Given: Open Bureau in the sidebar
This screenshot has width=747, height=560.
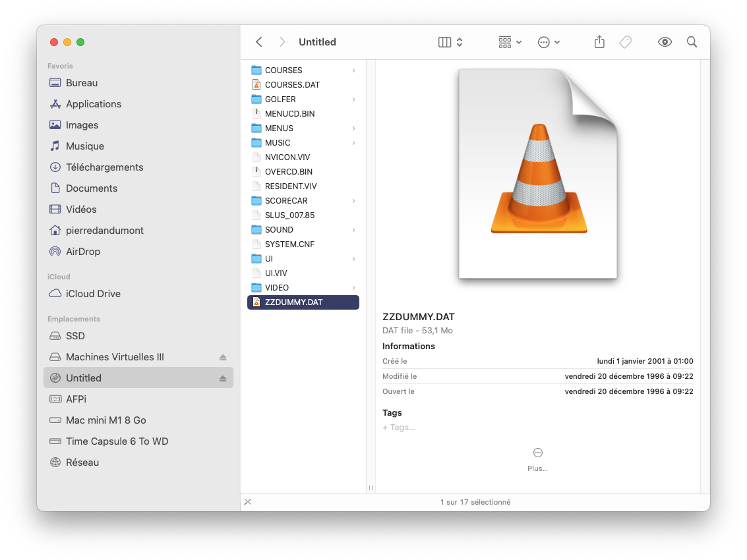Looking at the screenshot, I should pyautogui.click(x=138, y=83).
